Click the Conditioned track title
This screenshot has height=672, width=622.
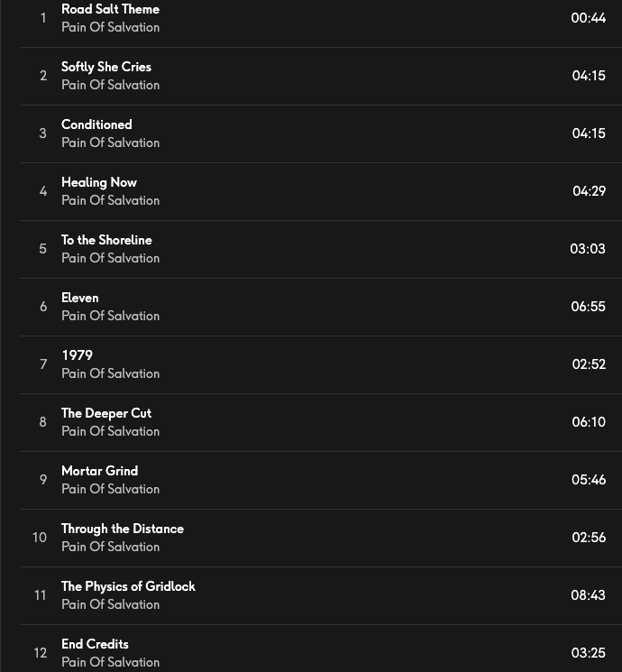click(96, 124)
